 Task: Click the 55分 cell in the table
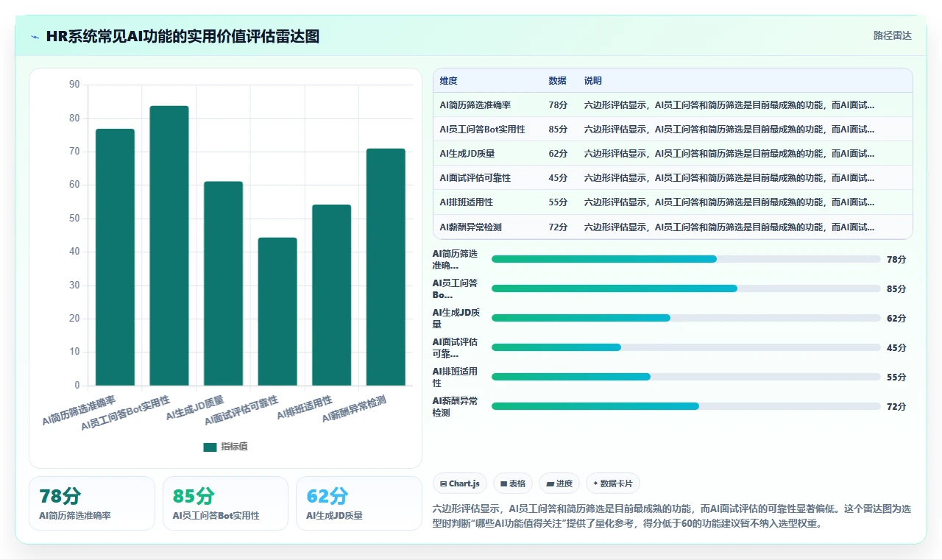pos(558,202)
